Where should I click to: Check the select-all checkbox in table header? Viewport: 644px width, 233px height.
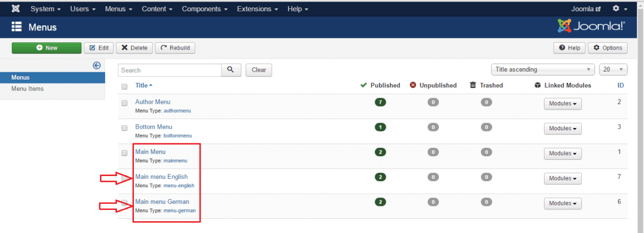click(x=124, y=86)
